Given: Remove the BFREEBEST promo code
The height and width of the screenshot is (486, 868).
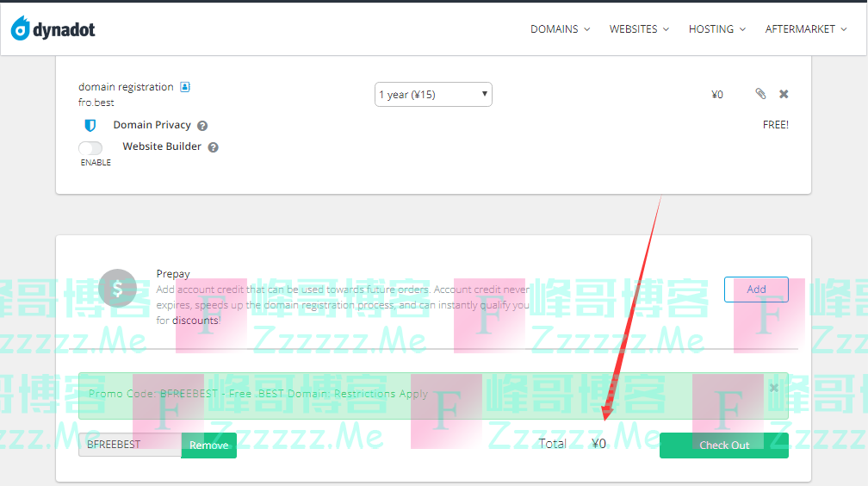Looking at the screenshot, I should pyautogui.click(x=208, y=445).
